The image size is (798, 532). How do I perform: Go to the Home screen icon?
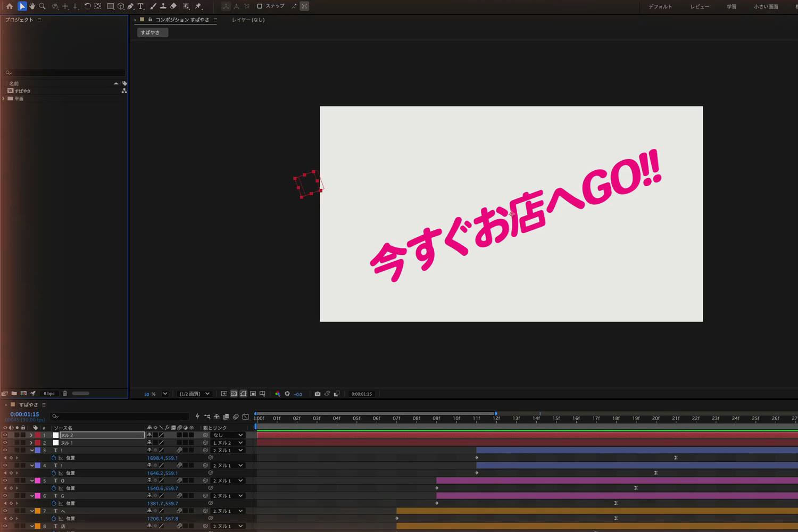point(10,6)
